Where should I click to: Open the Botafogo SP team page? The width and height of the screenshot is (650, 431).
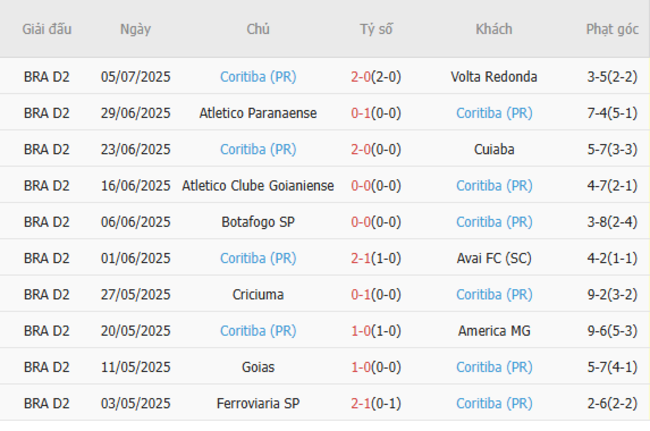coord(258,222)
